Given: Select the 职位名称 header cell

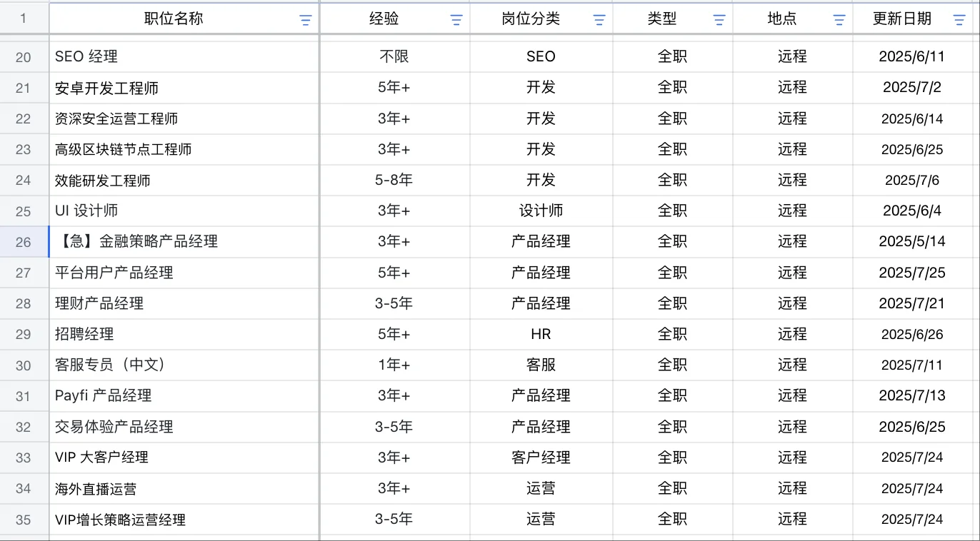Looking at the screenshot, I should [x=184, y=19].
